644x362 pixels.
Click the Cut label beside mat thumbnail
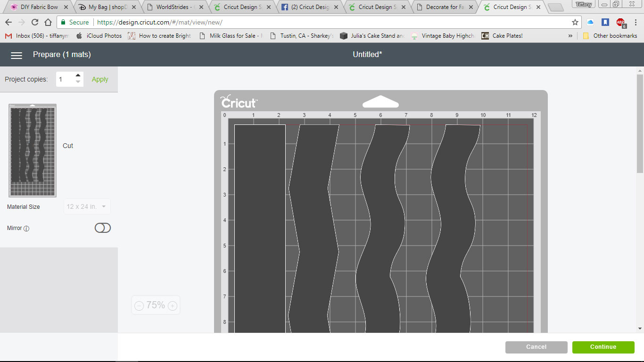tap(68, 146)
